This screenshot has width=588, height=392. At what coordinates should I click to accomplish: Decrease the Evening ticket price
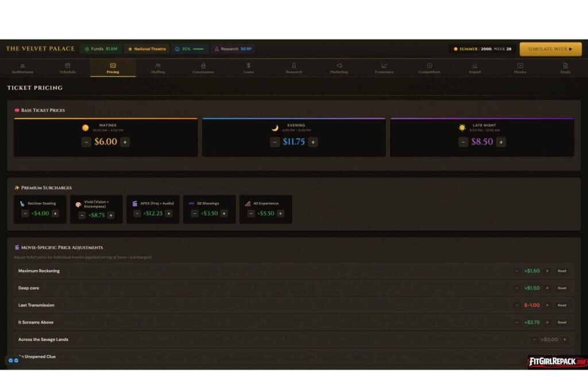tap(275, 142)
